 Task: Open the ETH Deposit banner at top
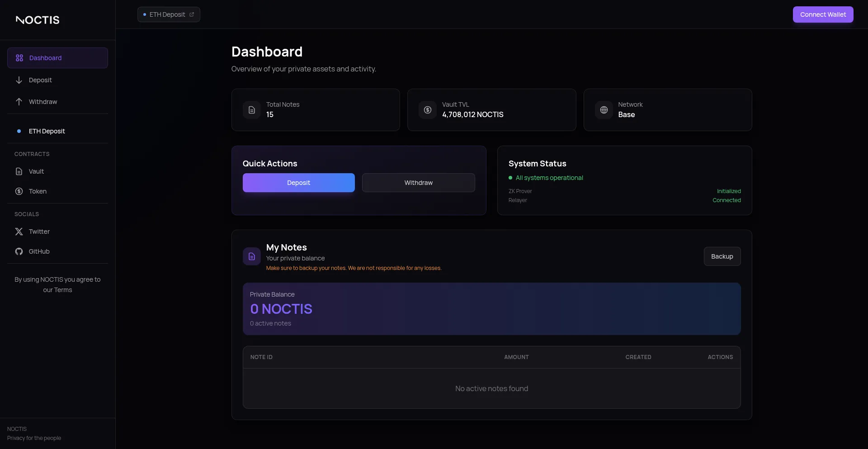[x=168, y=14]
